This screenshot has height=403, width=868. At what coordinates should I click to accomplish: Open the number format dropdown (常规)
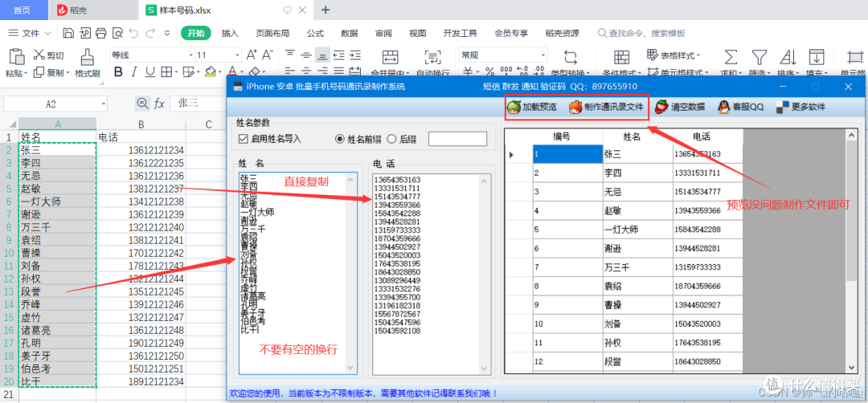click(x=542, y=55)
